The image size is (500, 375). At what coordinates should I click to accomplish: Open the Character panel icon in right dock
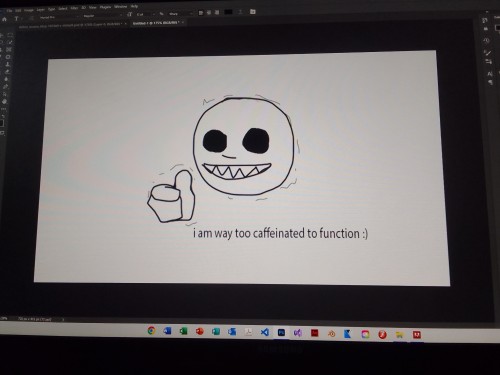[x=490, y=73]
